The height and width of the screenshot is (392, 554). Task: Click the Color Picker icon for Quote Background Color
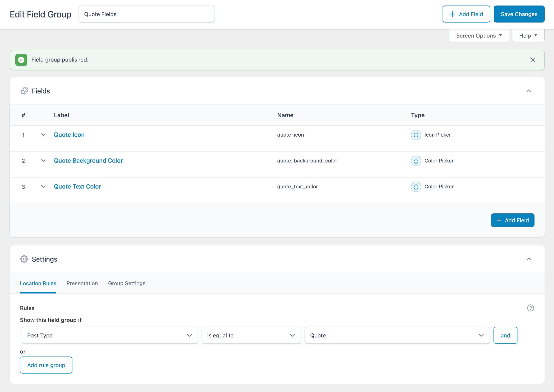tap(416, 161)
